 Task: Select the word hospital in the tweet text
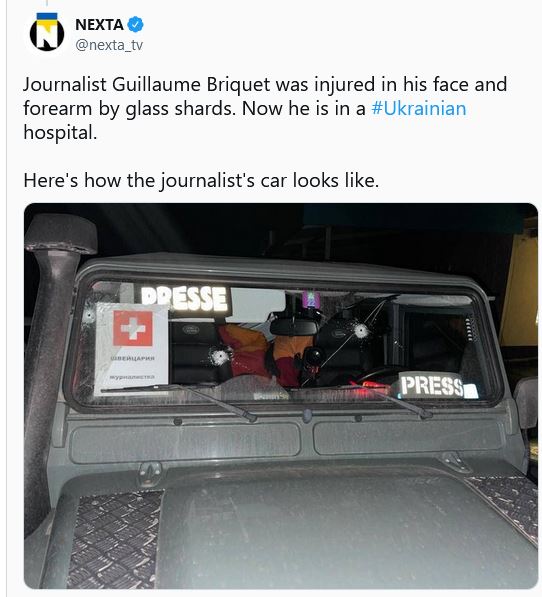click(x=60, y=133)
